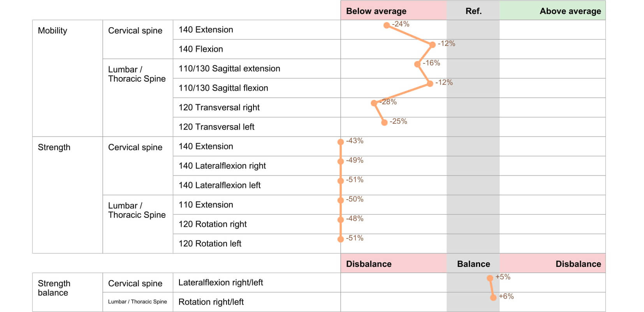Viewport: 644px width, 312px height.
Task: Click the Strength category cell
Action: click(54, 147)
